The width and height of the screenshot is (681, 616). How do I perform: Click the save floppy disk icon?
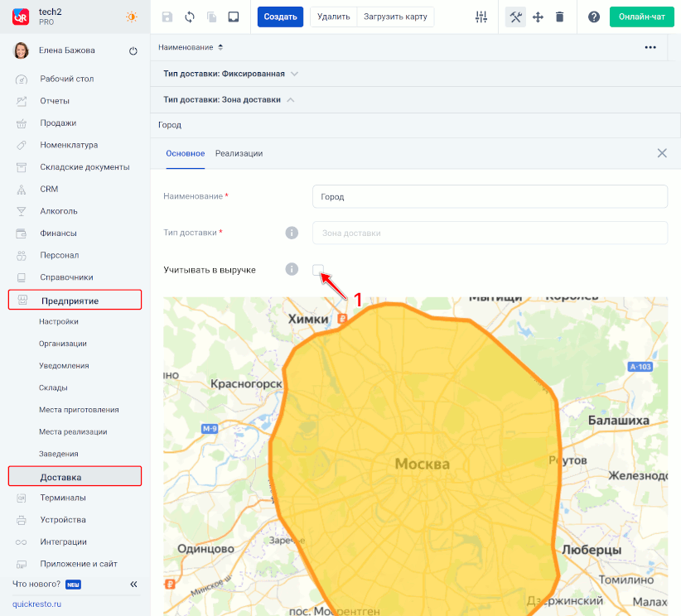[x=167, y=17]
